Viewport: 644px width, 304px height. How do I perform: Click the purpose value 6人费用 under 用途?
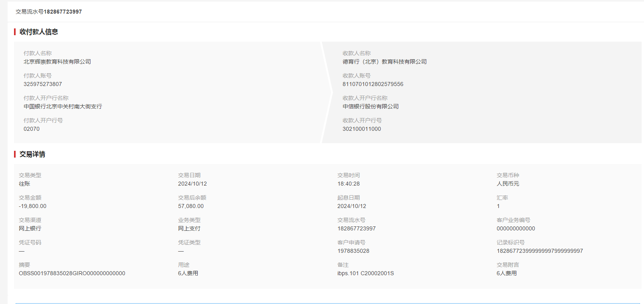188,273
